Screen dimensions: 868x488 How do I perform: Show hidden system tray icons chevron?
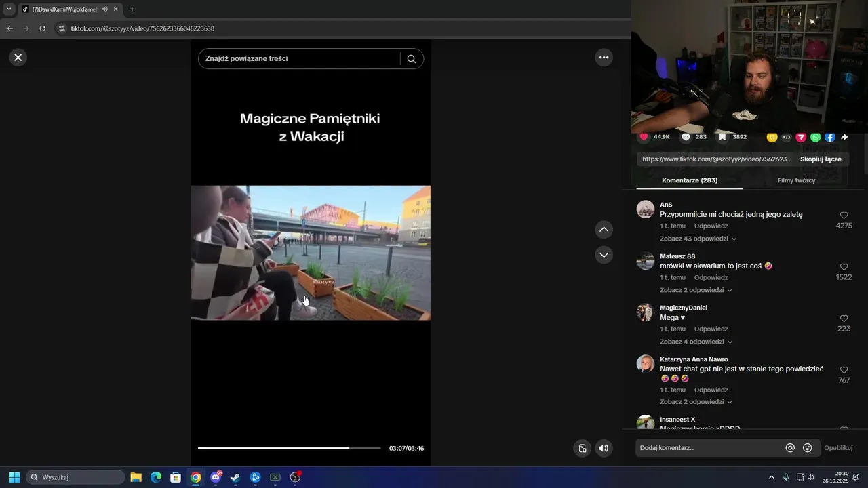pos(771,477)
